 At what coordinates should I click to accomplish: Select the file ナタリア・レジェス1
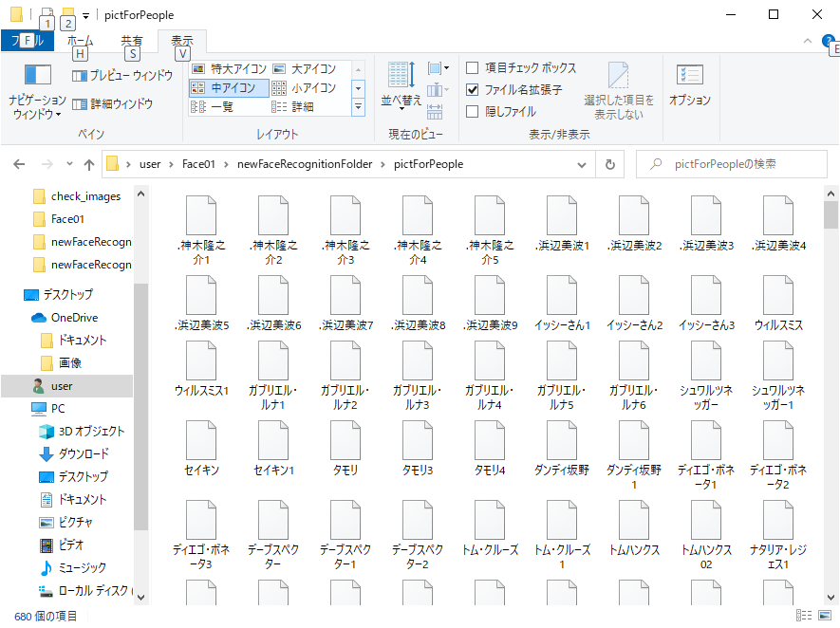coord(778,535)
